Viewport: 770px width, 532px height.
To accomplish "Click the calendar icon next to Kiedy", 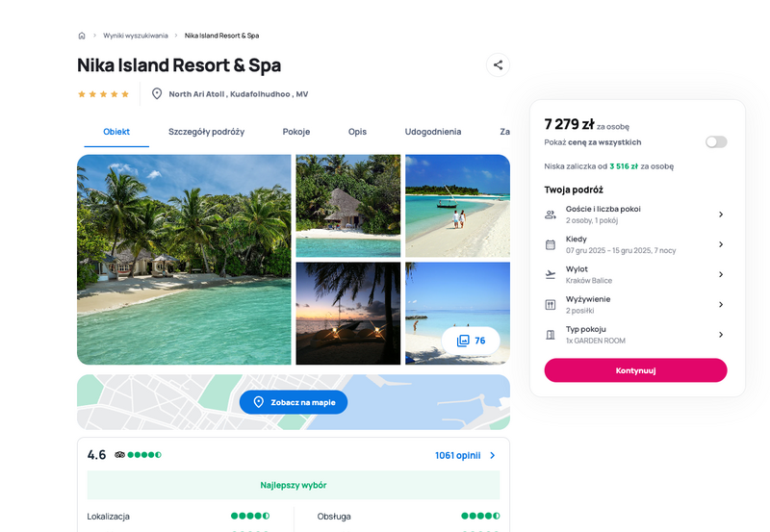I will coord(551,244).
